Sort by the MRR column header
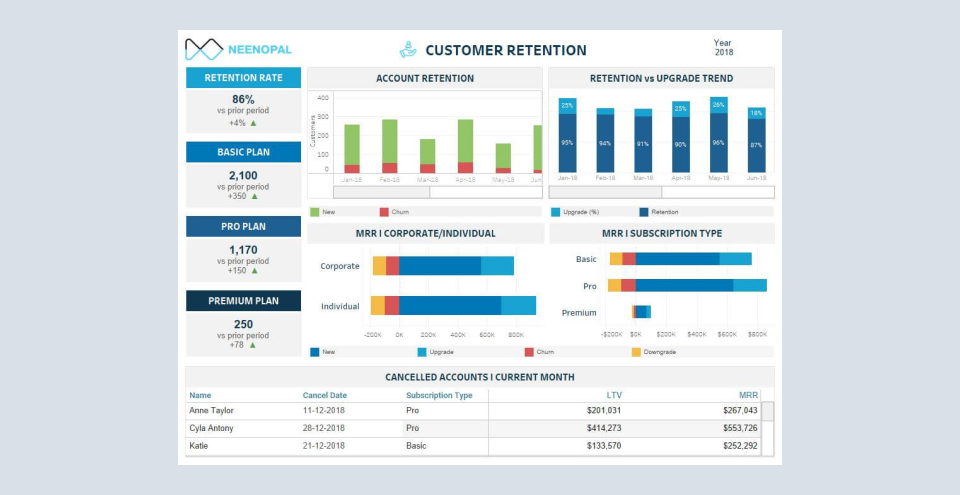The width and height of the screenshot is (960, 495). click(748, 396)
